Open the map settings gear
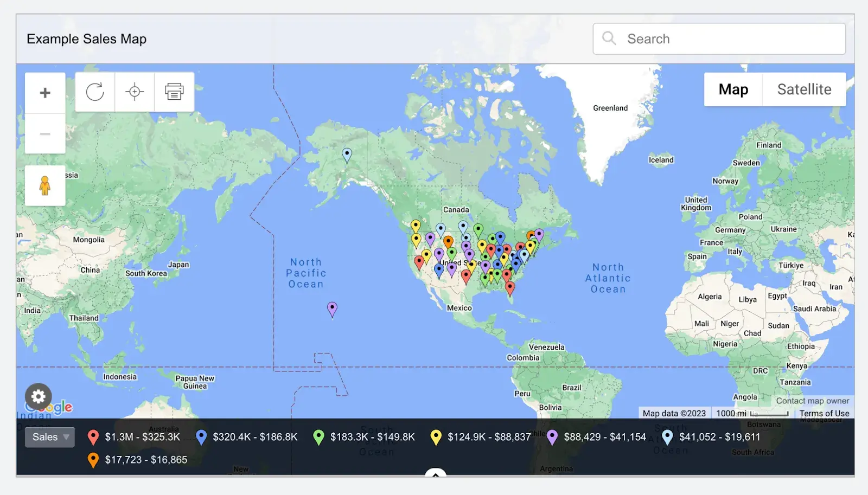This screenshot has height=495, width=868. pos(38,397)
